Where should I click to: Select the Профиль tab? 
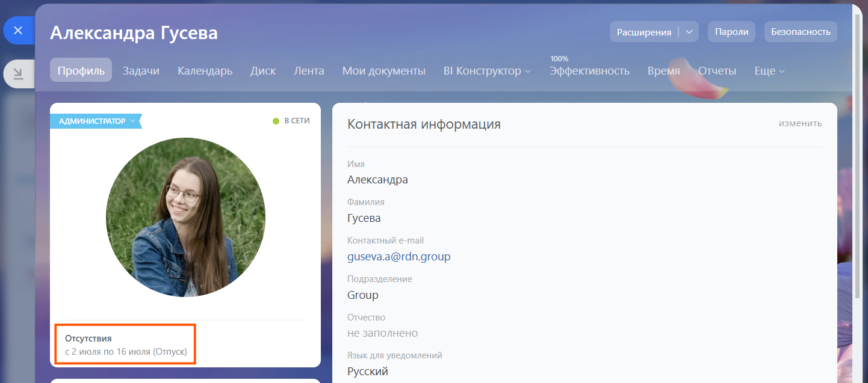pyautogui.click(x=81, y=70)
